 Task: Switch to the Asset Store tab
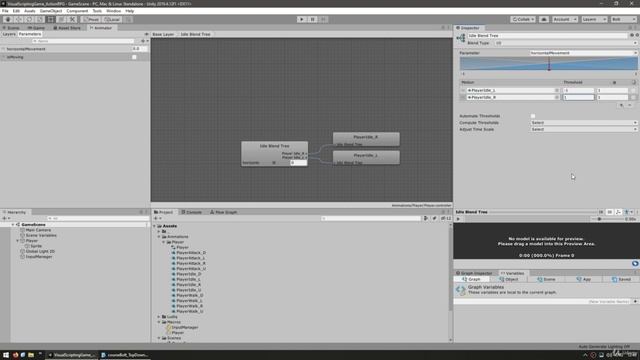(x=67, y=28)
